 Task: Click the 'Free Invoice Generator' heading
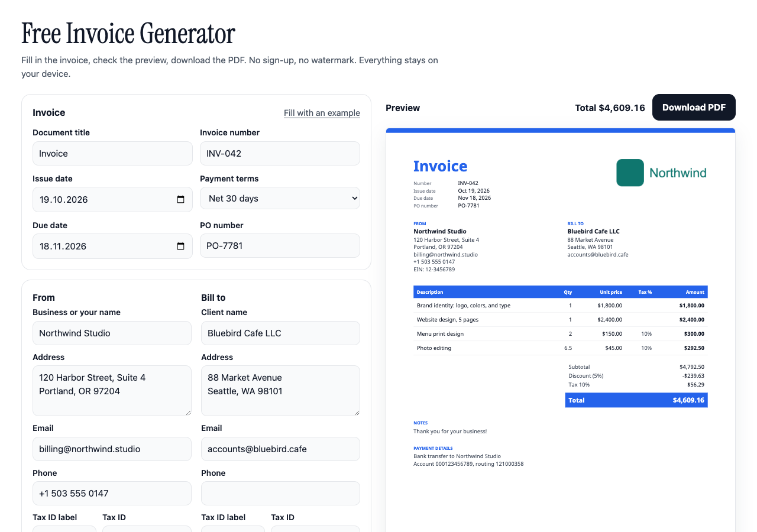tap(128, 34)
